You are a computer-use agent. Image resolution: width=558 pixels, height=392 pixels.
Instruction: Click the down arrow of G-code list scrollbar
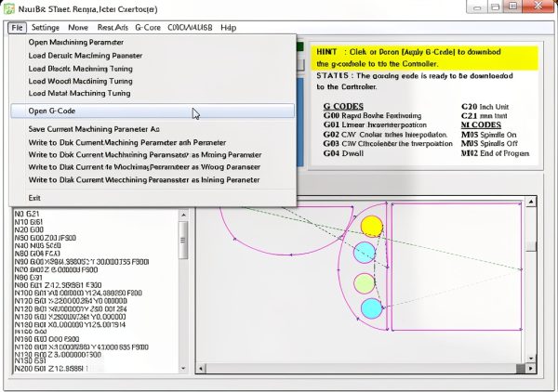[x=183, y=369]
